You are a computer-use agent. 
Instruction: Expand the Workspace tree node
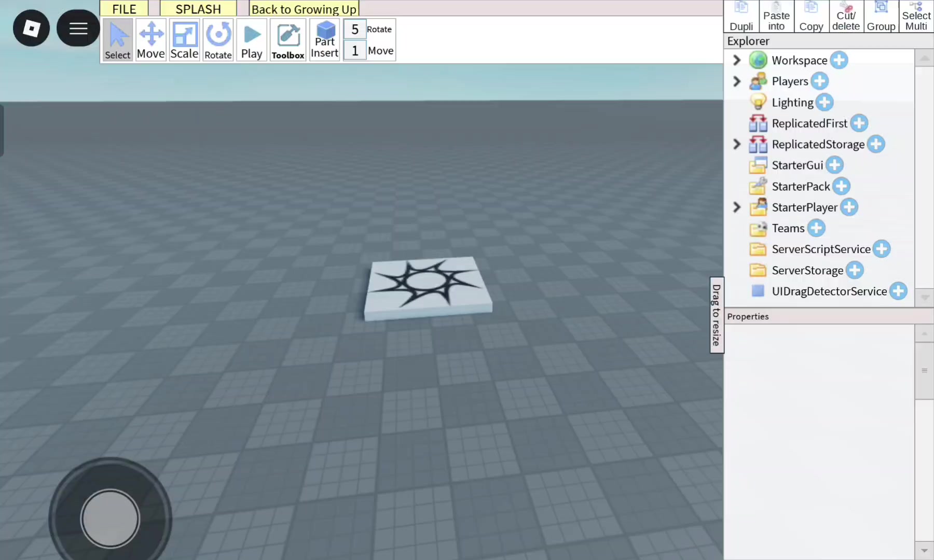(x=736, y=60)
